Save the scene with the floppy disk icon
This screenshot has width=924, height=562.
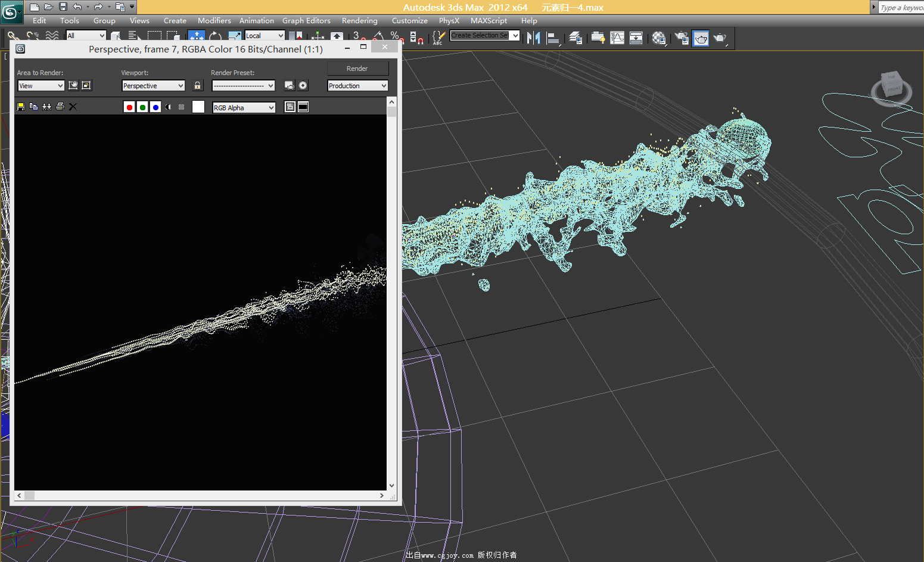click(x=63, y=7)
